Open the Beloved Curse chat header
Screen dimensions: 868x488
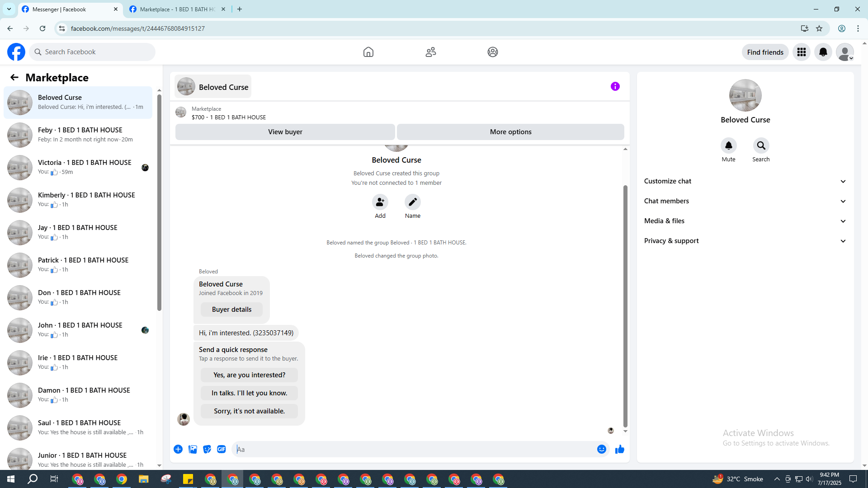pos(213,87)
